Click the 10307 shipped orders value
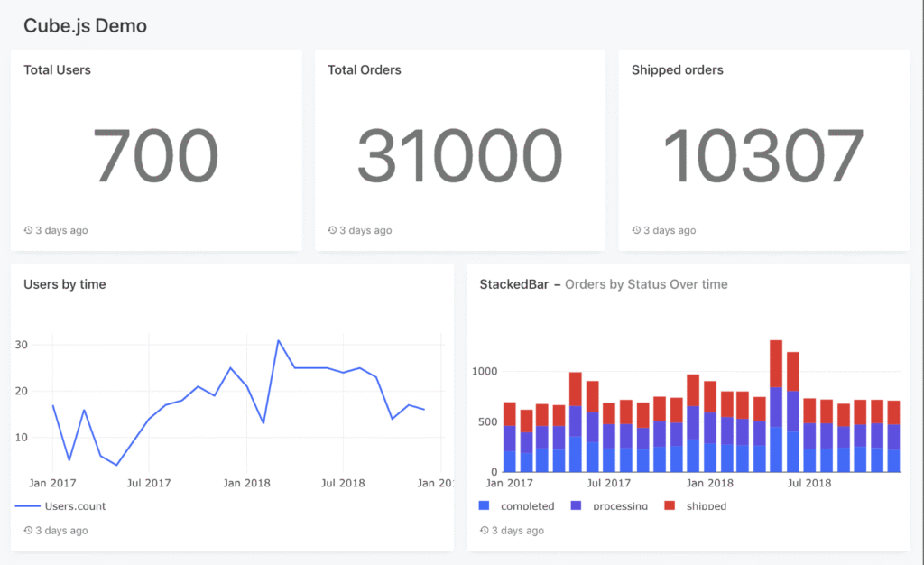This screenshot has width=924, height=565. coord(763,155)
